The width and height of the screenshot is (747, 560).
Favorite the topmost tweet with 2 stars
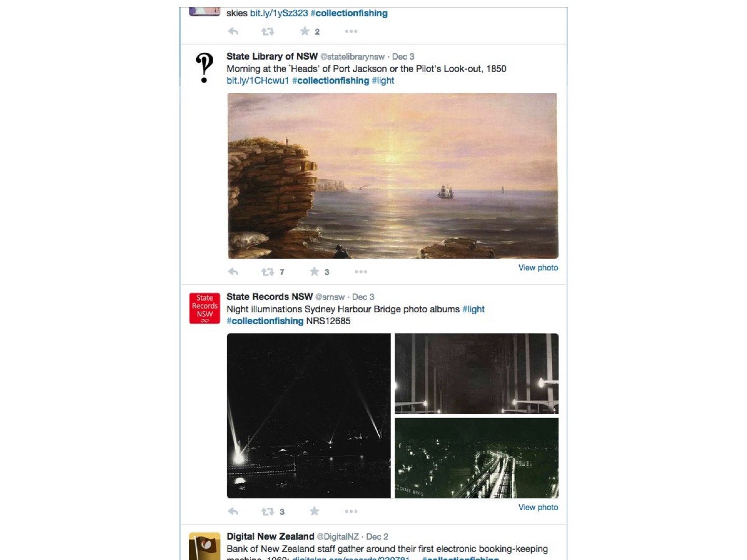tap(305, 31)
